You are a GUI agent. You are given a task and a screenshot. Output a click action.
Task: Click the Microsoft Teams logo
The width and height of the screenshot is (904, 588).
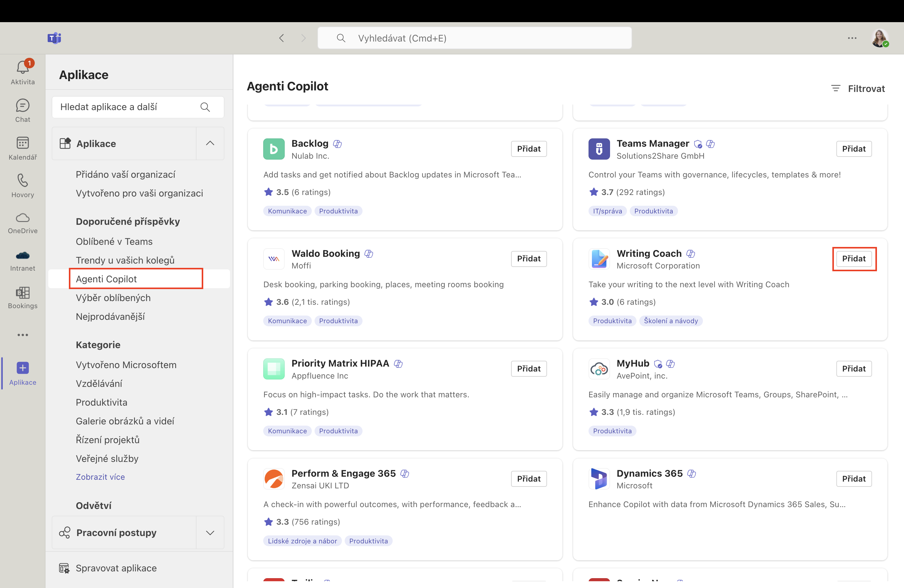tap(54, 38)
